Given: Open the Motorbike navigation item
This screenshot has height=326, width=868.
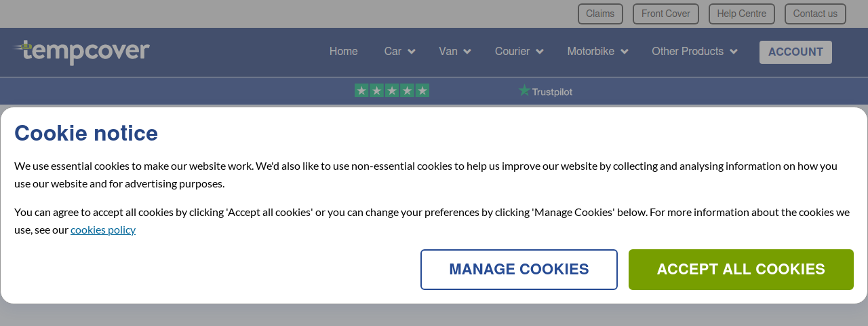Looking at the screenshot, I should pos(591,52).
